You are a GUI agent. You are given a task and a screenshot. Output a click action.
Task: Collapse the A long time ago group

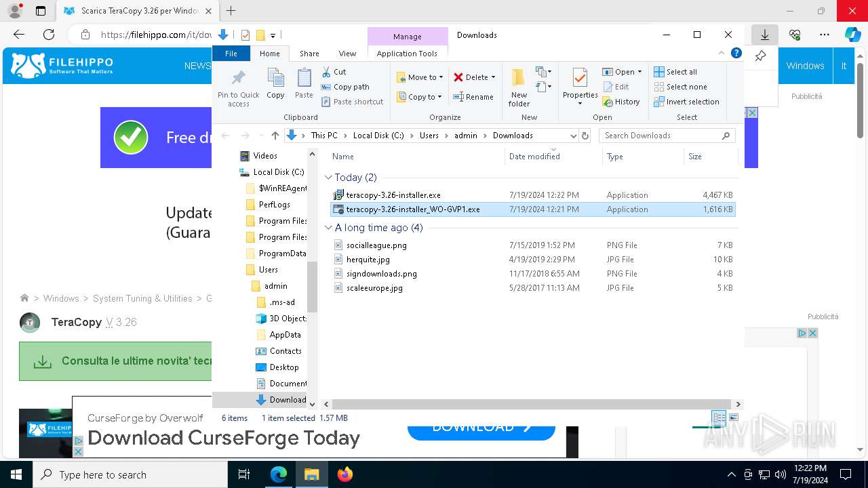click(x=329, y=228)
